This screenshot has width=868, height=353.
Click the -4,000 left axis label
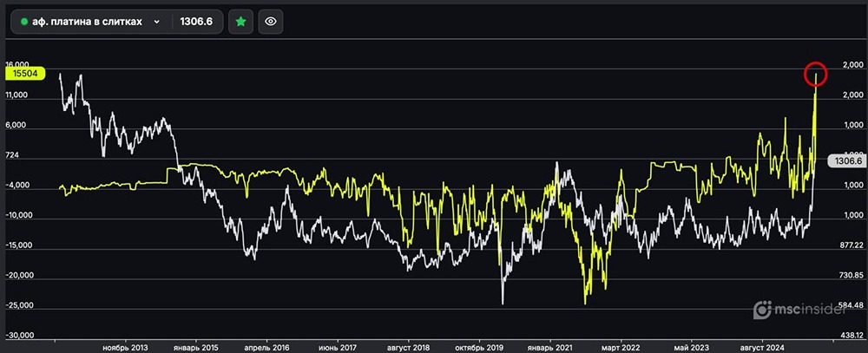[x=16, y=186]
